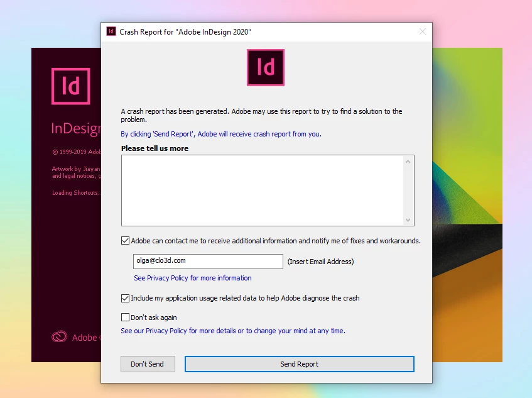Click the Send Report button
The image size is (532, 398).
[299, 364]
